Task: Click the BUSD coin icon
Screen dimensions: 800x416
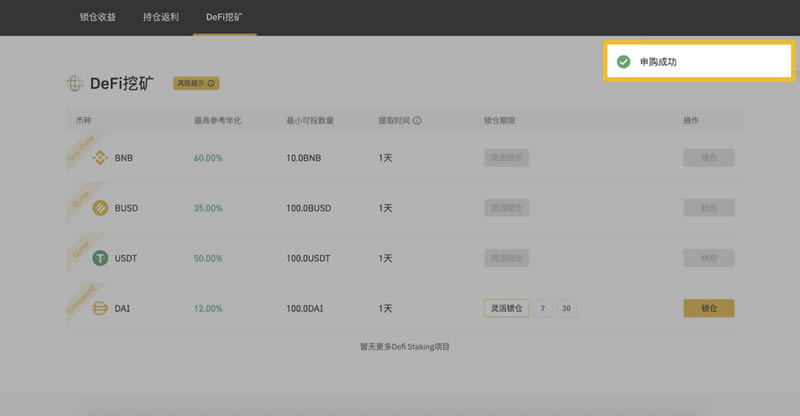Action: (100, 208)
